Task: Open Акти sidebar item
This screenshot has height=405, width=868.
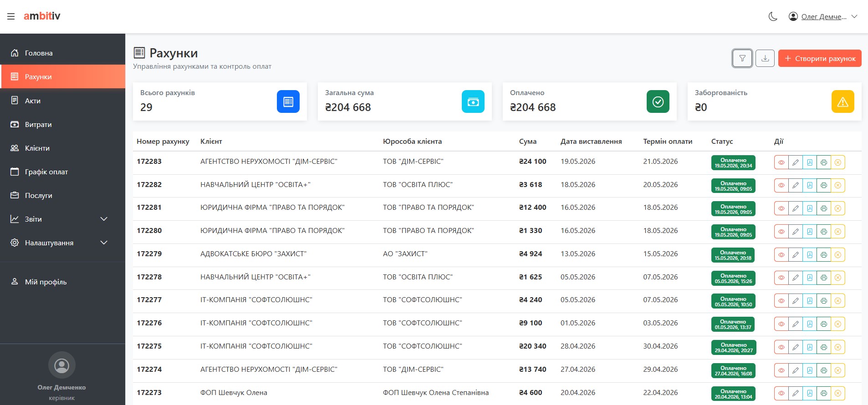Action: click(62, 101)
